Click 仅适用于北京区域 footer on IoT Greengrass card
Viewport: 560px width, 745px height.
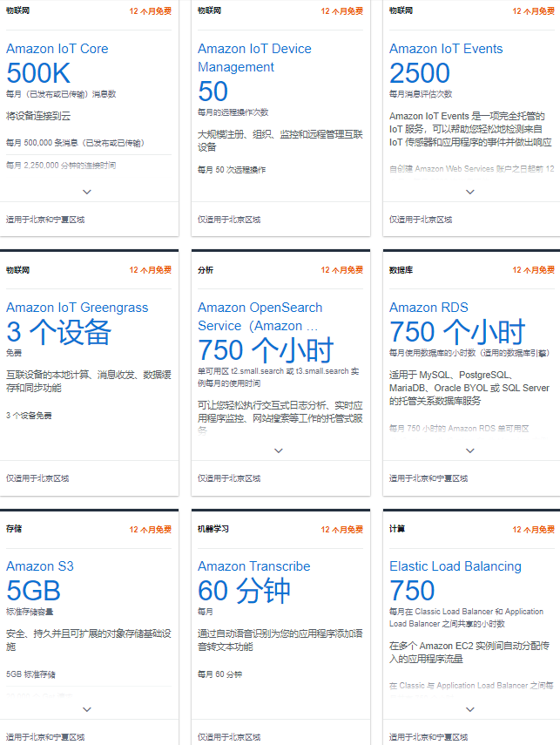pos(37,478)
